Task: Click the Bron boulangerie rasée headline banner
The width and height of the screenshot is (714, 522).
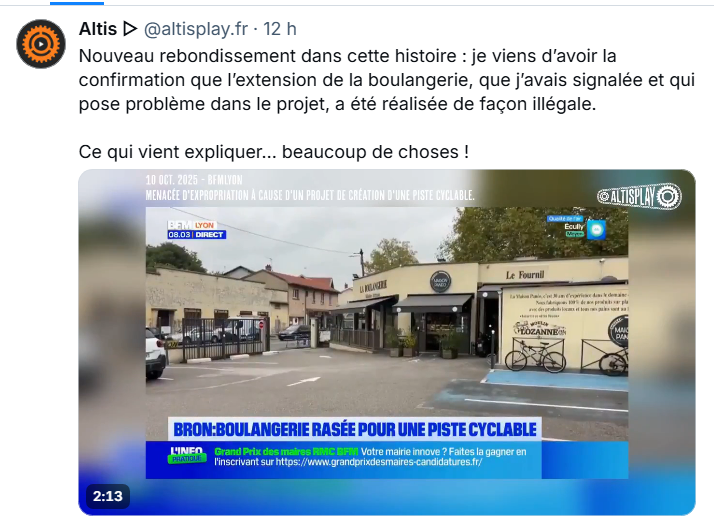Action: click(x=355, y=429)
